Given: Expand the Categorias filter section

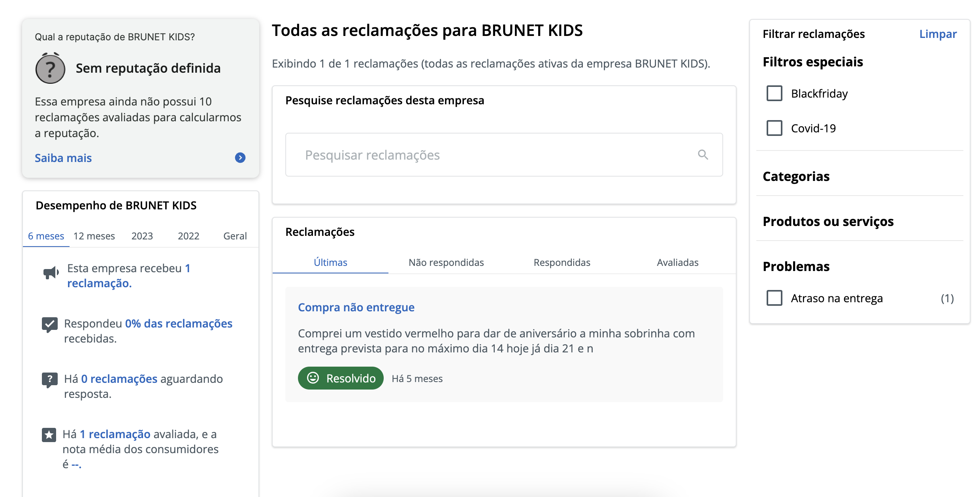Looking at the screenshot, I should click(x=796, y=176).
